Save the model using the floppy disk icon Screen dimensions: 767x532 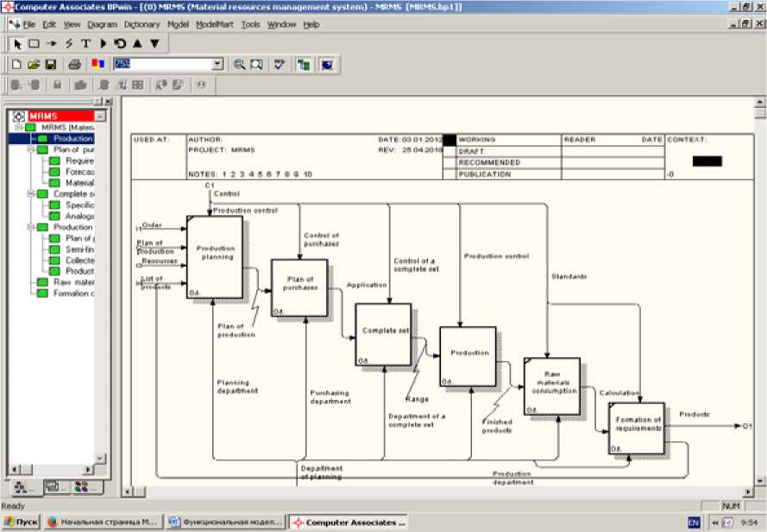[x=51, y=65]
